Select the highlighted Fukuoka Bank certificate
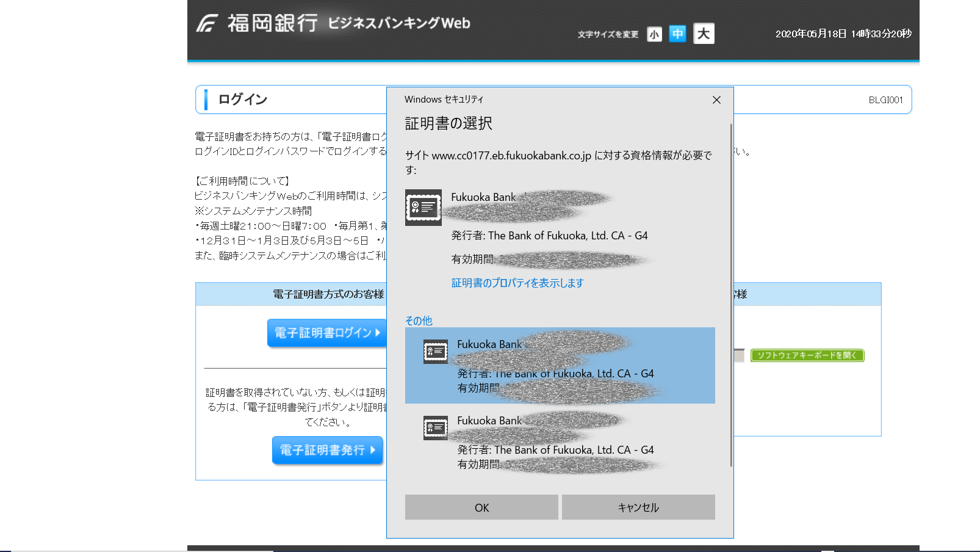 [560, 365]
